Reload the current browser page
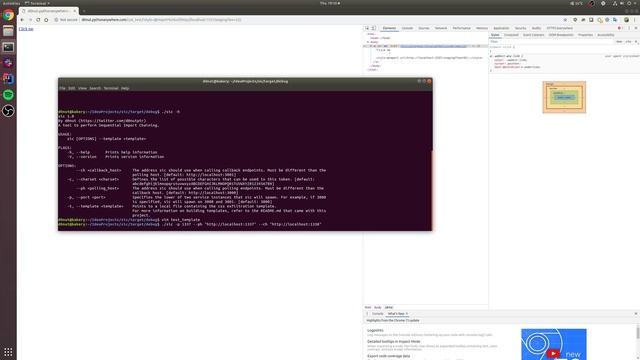 pyautogui.click(x=38, y=20)
